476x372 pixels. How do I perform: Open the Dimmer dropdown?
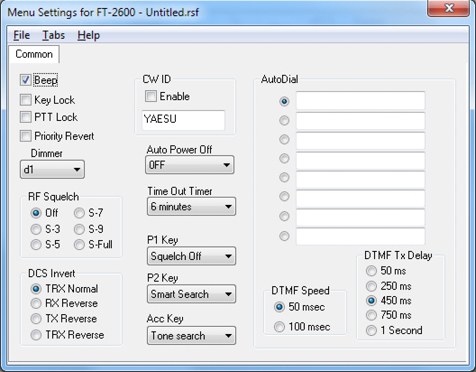[x=52, y=169]
